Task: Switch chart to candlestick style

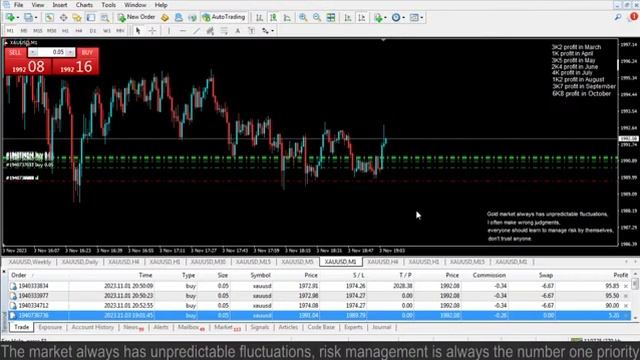Action: pos(273,18)
